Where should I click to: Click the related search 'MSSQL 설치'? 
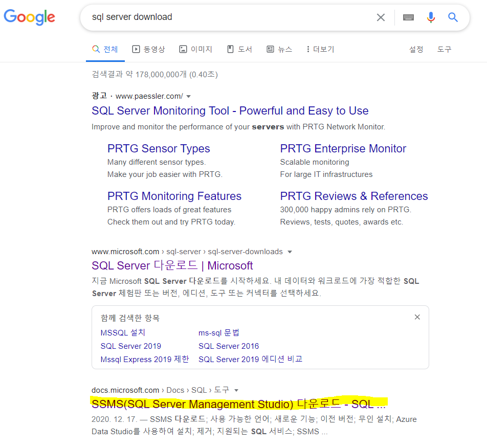pos(123,333)
